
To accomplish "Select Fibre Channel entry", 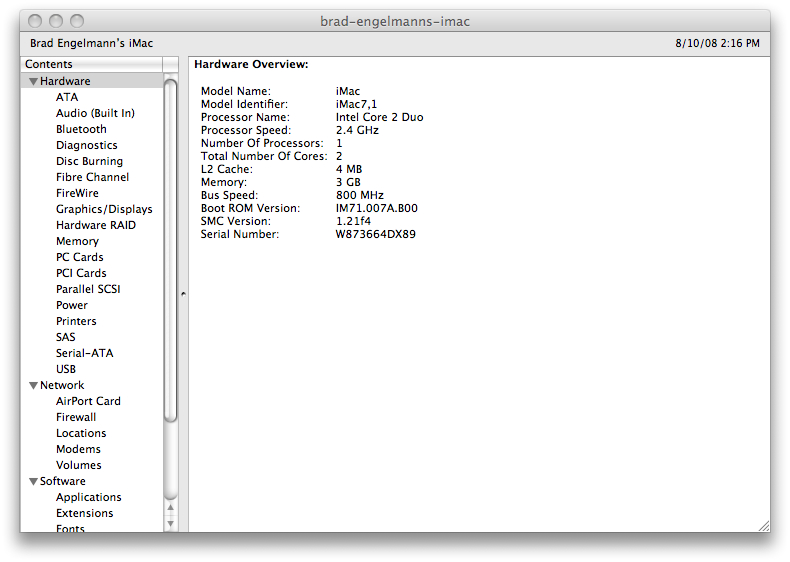I will (92, 177).
